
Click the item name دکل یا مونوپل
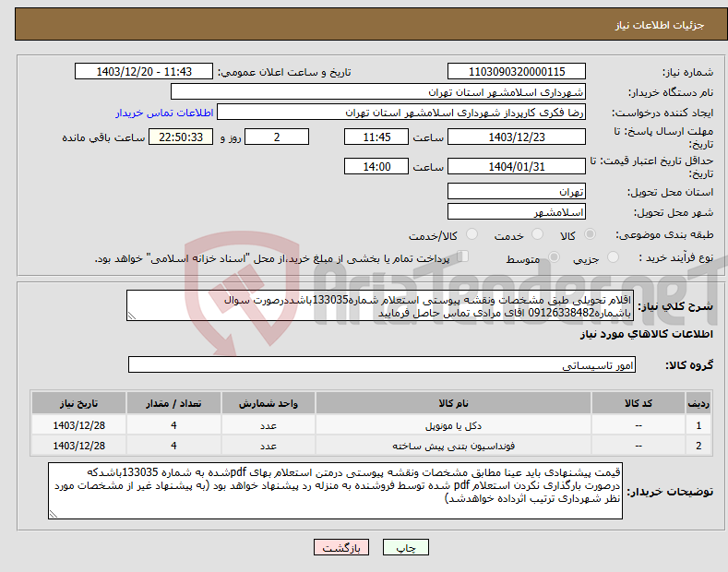tap(453, 425)
